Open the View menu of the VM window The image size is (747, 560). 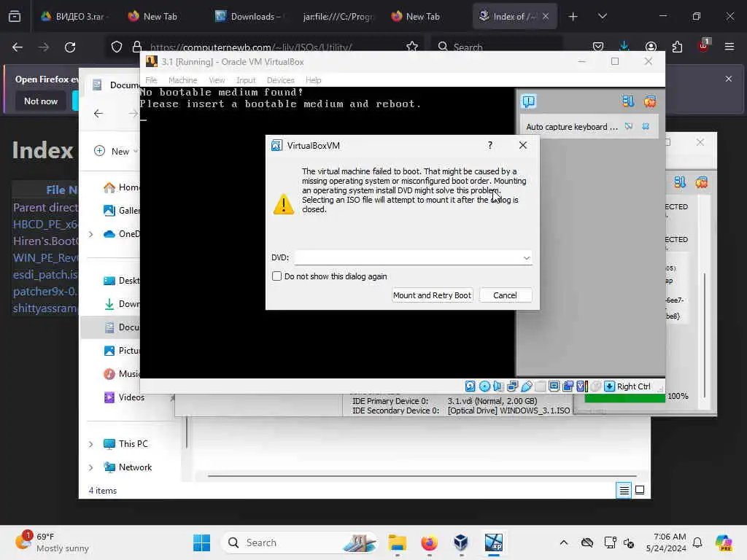217,80
